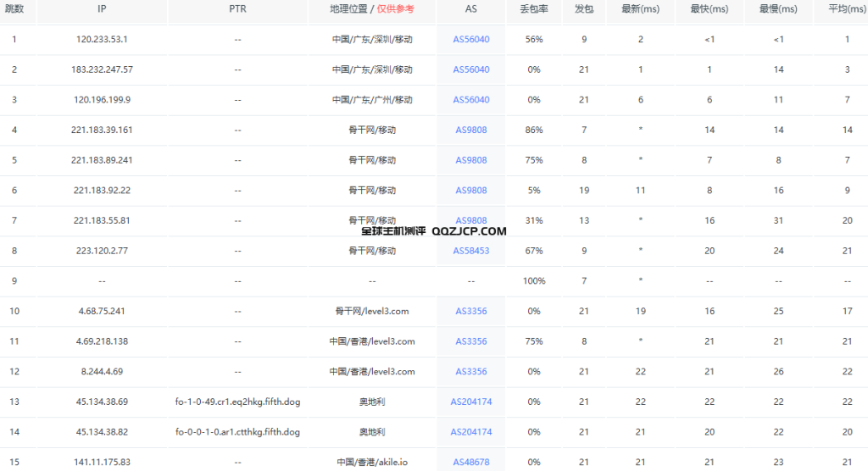Click the 最新(ms) column header
The image size is (868, 471).
coord(641,8)
